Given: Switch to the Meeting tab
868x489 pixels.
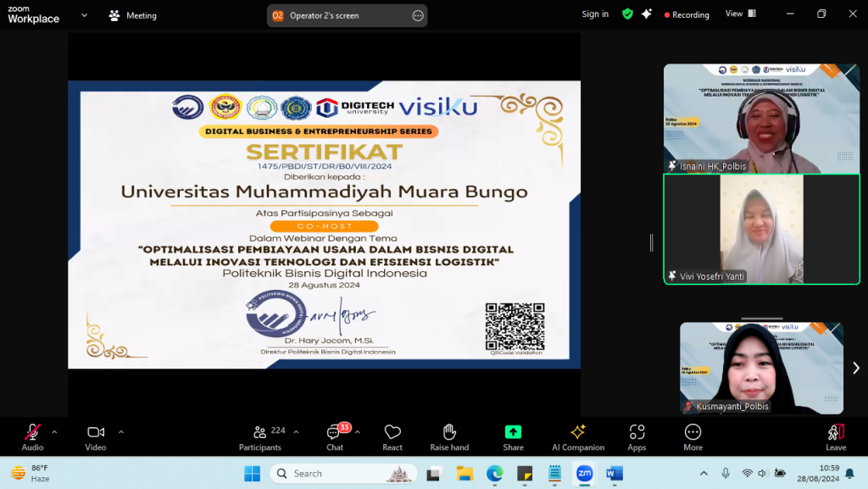Looking at the screenshot, I should point(133,15).
